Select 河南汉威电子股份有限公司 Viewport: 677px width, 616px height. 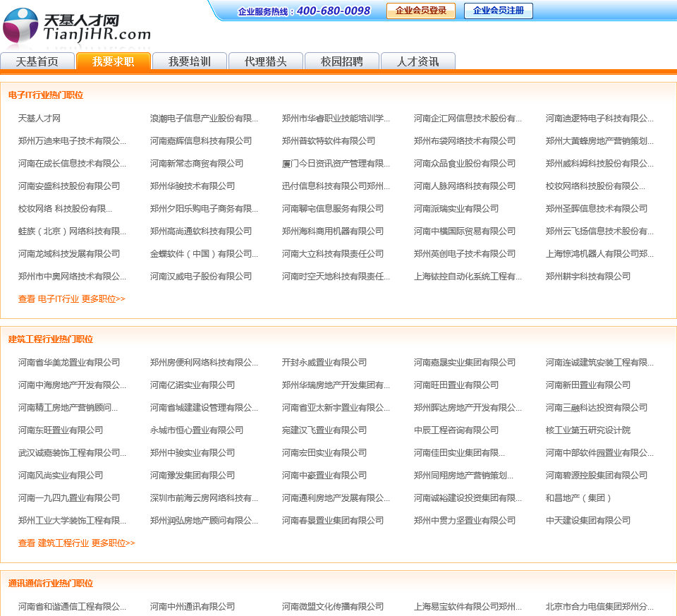point(201,277)
